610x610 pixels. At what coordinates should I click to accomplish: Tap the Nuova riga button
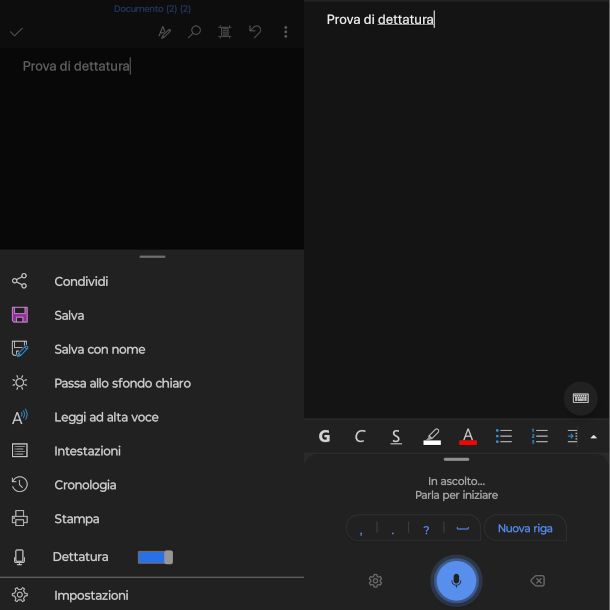coord(525,528)
